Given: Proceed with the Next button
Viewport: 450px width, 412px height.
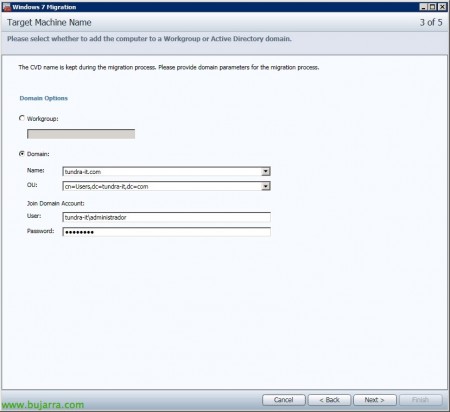Looking at the screenshot, I should [375, 400].
